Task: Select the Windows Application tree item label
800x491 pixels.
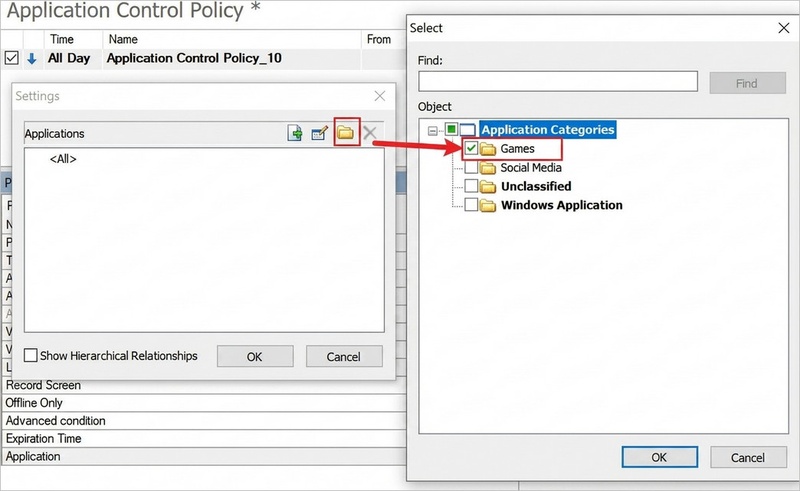Action: pos(561,205)
